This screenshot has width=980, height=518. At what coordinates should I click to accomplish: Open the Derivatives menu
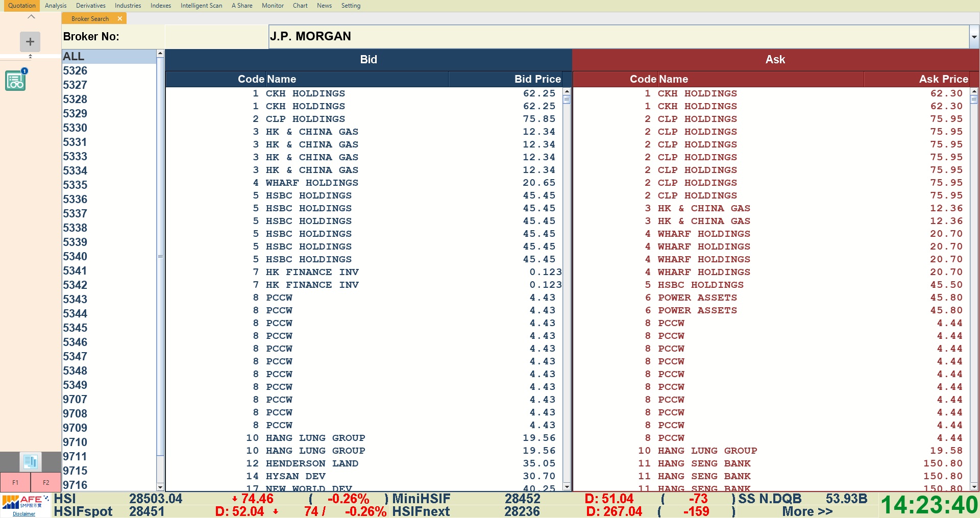click(91, 6)
